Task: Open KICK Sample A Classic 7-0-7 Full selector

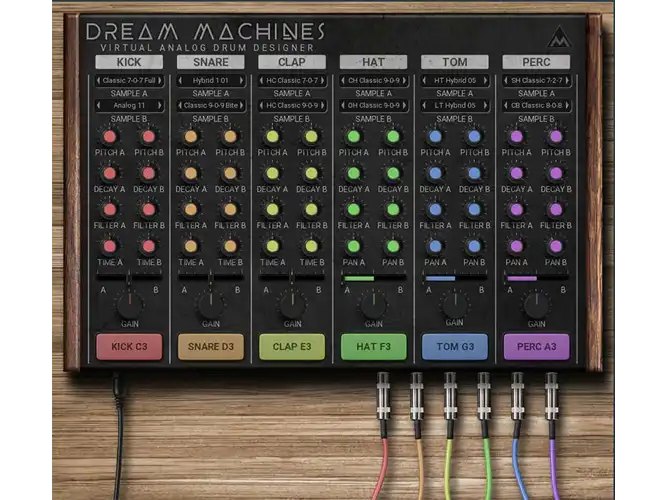Action: click(129, 80)
